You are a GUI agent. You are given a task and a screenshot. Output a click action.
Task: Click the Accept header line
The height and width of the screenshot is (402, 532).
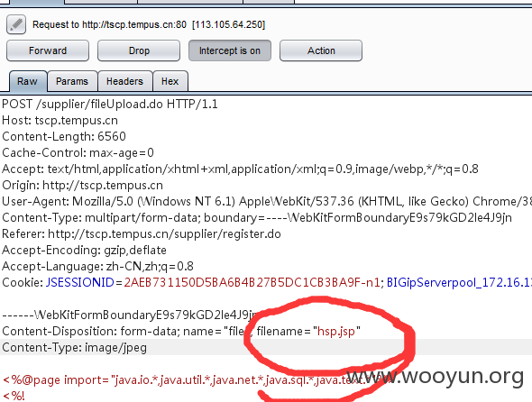click(240, 169)
